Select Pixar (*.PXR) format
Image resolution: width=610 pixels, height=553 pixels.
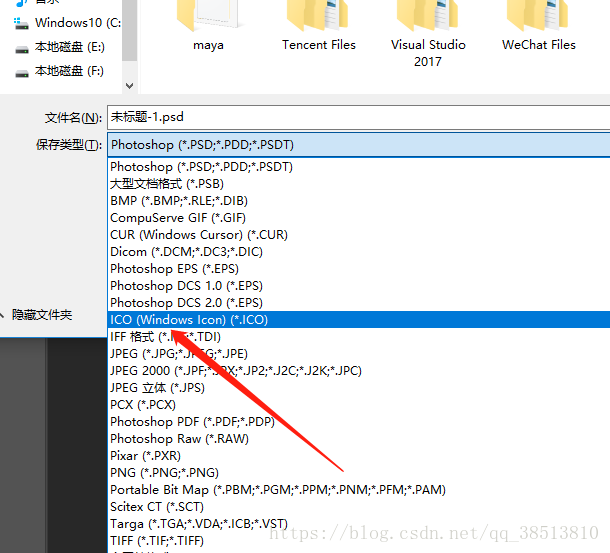(359, 456)
